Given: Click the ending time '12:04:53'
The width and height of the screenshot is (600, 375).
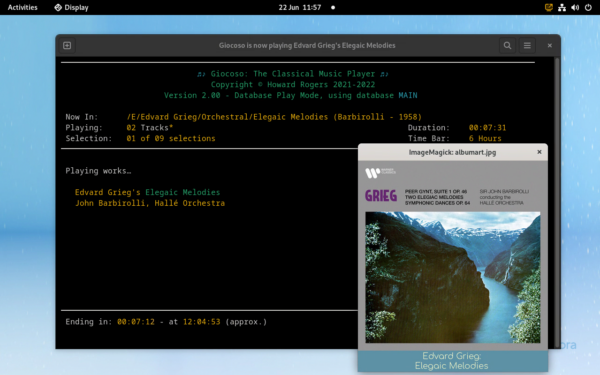Looking at the screenshot, I should tap(201, 322).
